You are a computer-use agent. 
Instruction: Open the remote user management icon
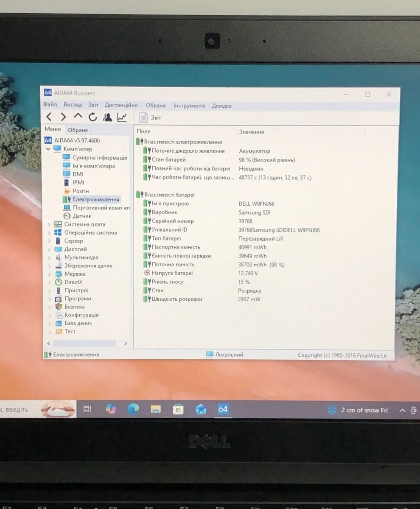pyautogui.click(x=107, y=117)
